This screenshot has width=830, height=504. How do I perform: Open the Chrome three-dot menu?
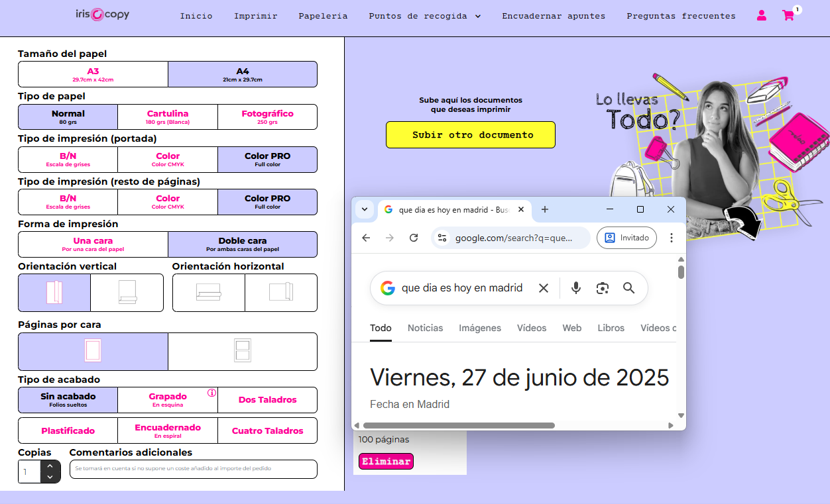click(672, 238)
